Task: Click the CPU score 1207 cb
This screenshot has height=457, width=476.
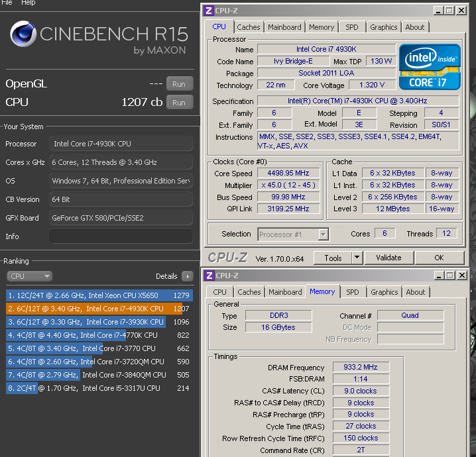Action: pos(142,102)
